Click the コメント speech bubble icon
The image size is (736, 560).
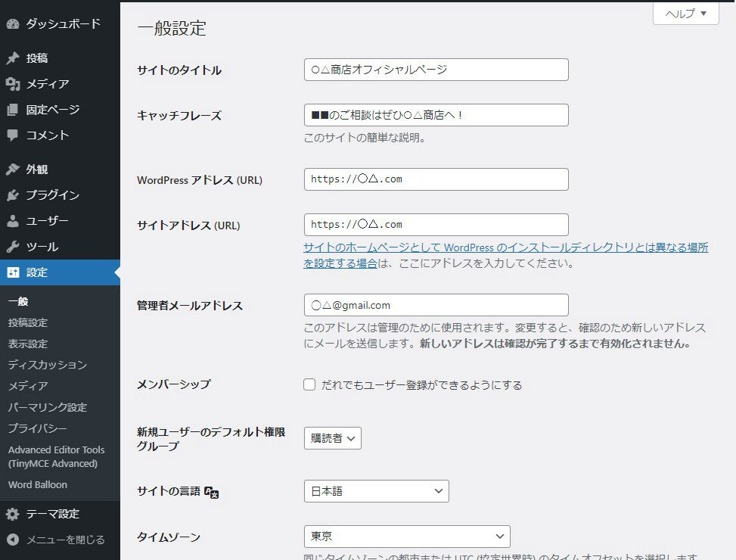coord(12,135)
